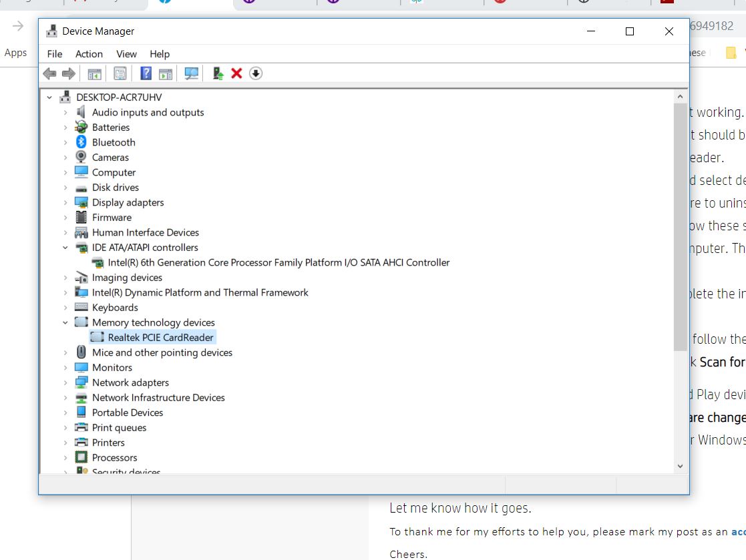Collapse the IDE ATA/ATAPI controllers category
Screen dimensions: 746x560
pyautogui.click(x=65, y=247)
